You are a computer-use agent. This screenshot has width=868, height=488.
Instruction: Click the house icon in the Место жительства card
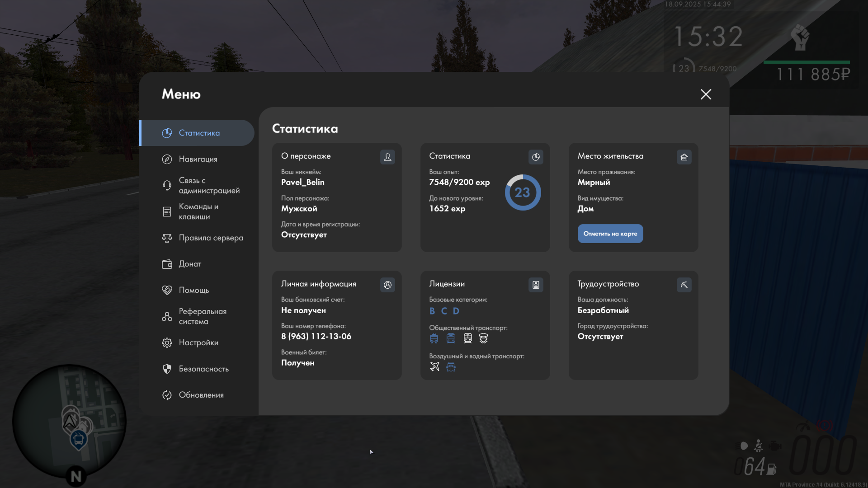click(x=684, y=157)
